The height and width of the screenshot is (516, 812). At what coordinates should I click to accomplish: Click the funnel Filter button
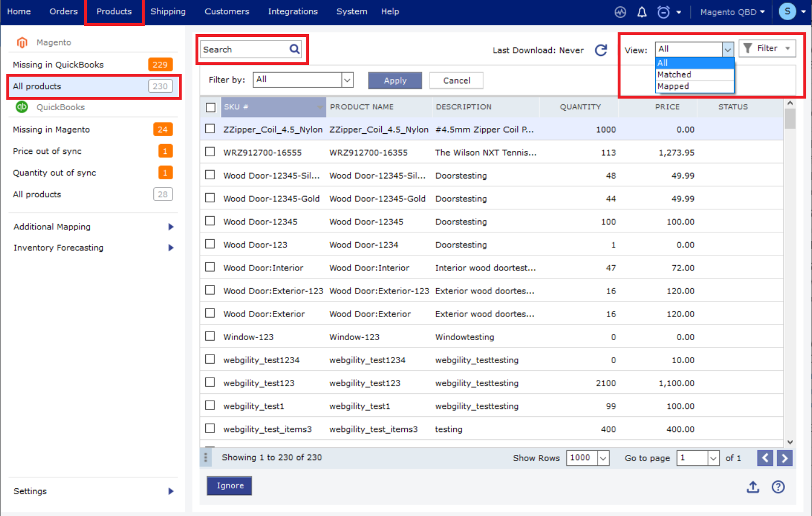click(x=768, y=48)
